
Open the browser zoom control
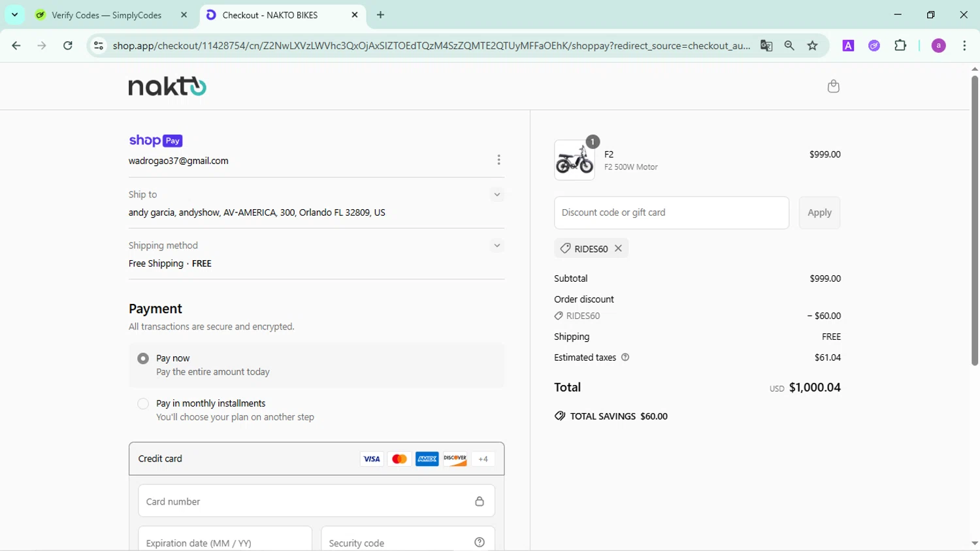[789, 46]
